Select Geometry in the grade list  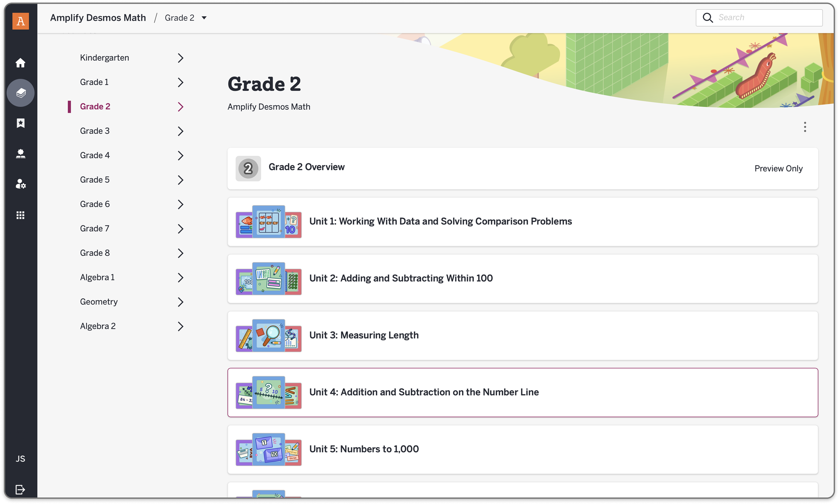[x=99, y=302]
